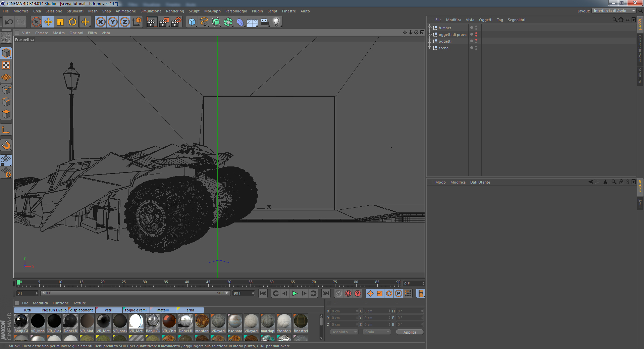Viewport: 644px width, 349px height.
Task: Toggle Y axis lock
Action: pyautogui.click(x=113, y=22)
